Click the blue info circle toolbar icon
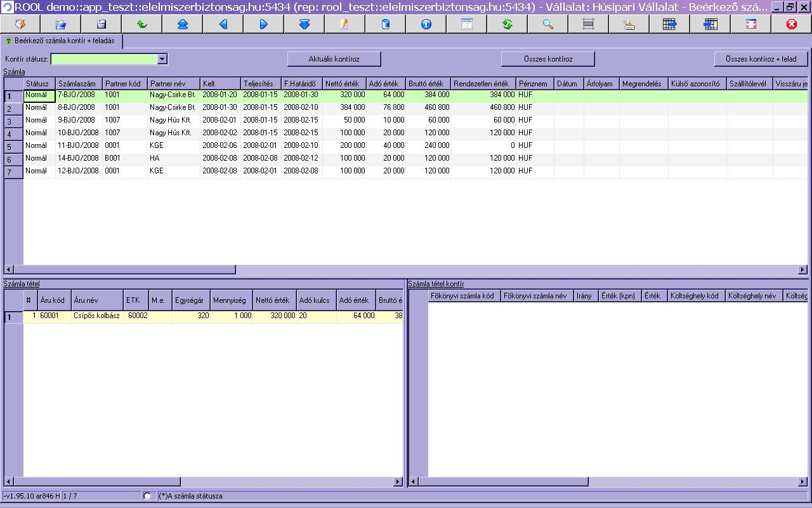 pyautogui.click(x=426, y=24)
